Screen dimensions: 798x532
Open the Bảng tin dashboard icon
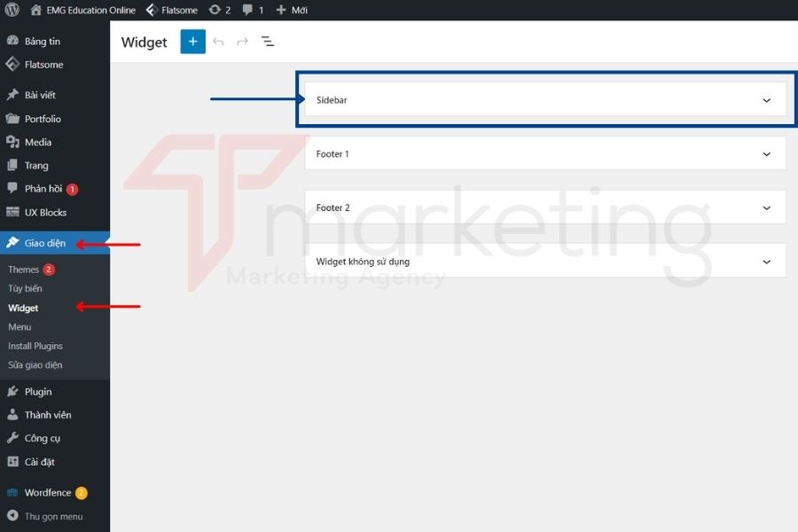(12, 41)
